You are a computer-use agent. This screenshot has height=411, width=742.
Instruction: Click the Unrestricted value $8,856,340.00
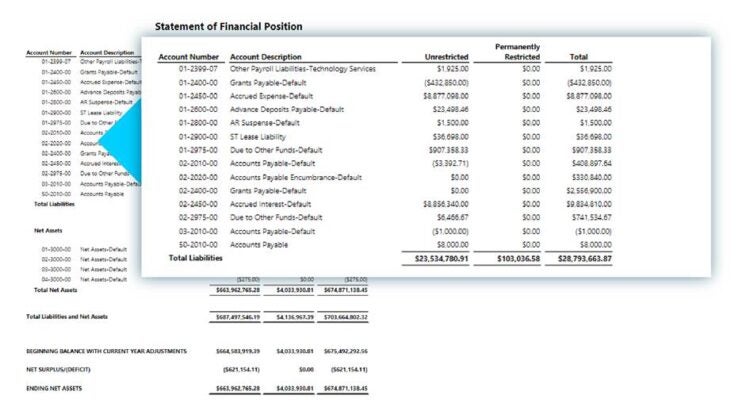pyautogui.click(x=446, y=204)
